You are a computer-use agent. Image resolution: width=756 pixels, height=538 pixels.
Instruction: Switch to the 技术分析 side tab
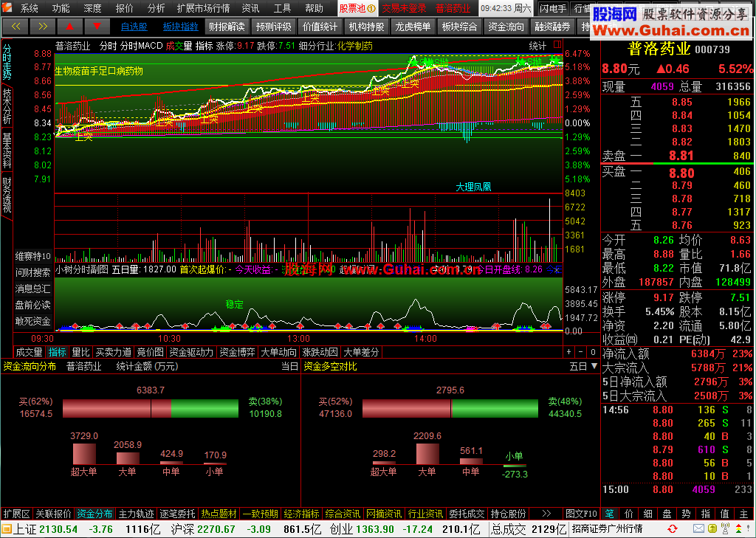(7, 106)
